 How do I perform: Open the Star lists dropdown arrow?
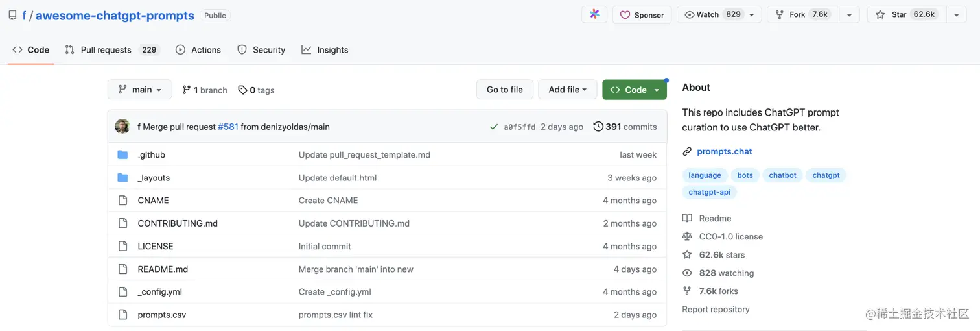956,15
